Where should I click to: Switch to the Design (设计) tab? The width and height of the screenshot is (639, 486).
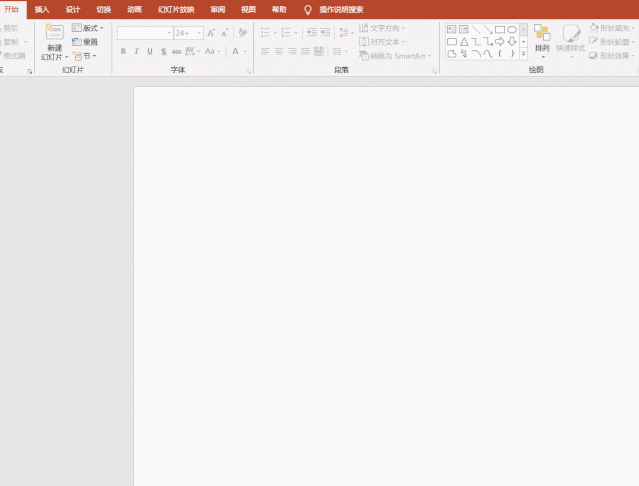(73, 9)
